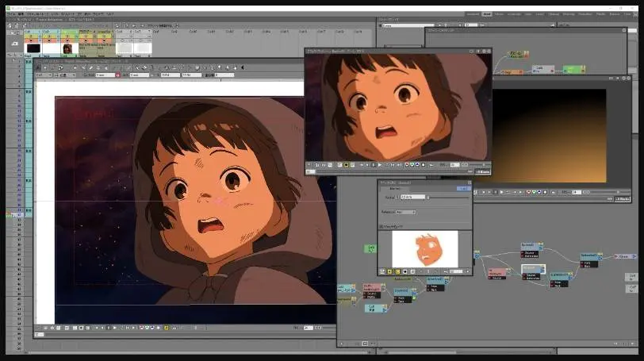Select black thumbnail of first Xsheet column
Image resolution: width=644 pixels, height=361 pixels.
pyautogui.click(x=33, y=48)
